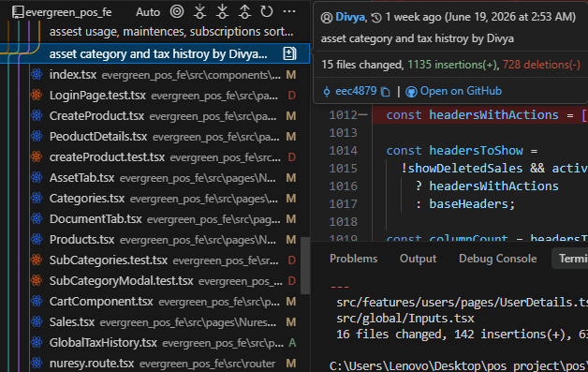This screenshot has width=588, height=372.
Task: Click commit hash eec4879 link
Action: click(356, 91)
